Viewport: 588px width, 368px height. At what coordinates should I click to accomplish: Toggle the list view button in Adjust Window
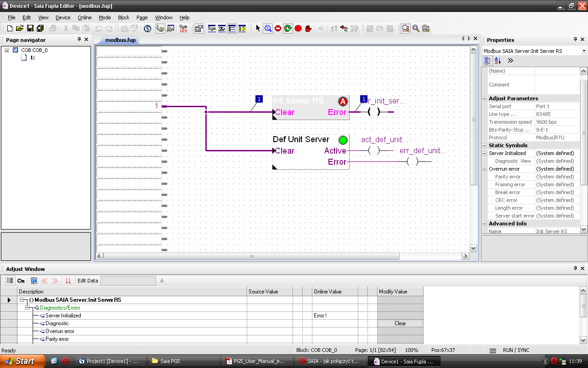pos(10,281)
